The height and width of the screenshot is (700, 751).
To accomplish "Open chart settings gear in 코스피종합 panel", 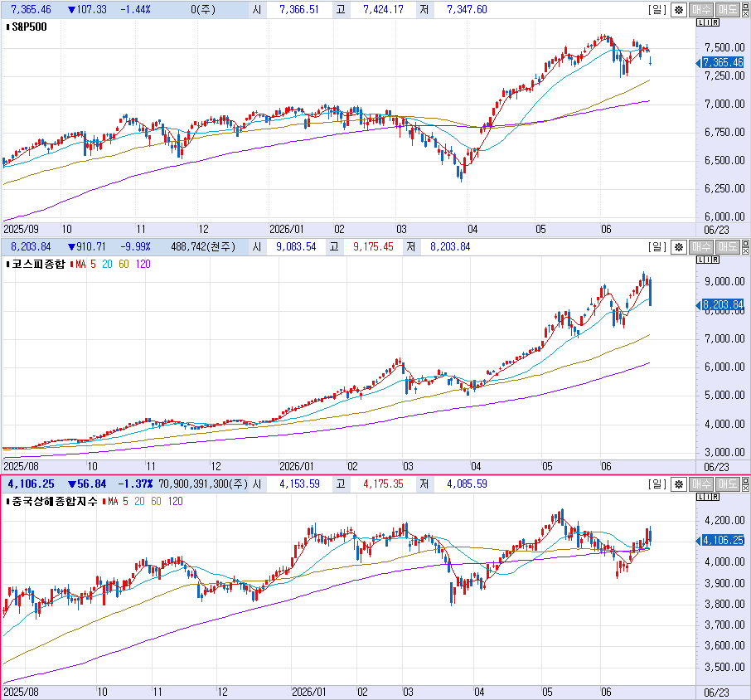I will pyautogui.click(x=679, y=247).
